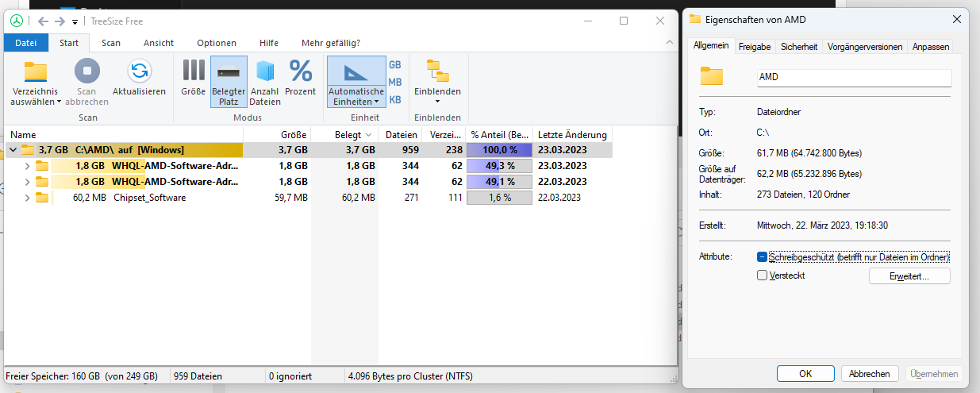Expand the Chipset_Software folder
The height and width of the screenshot is (393, 980).
[x=28, y=198]
